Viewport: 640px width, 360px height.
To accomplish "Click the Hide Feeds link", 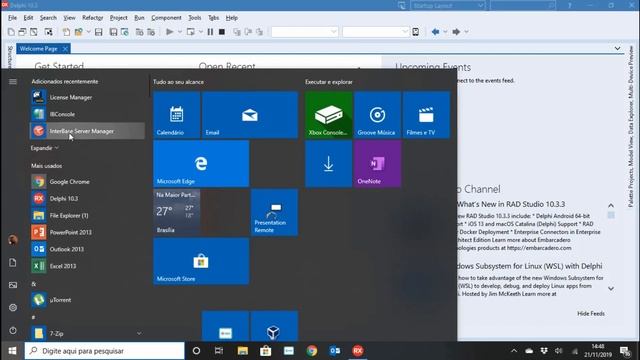I will click(x=591, y=313).
